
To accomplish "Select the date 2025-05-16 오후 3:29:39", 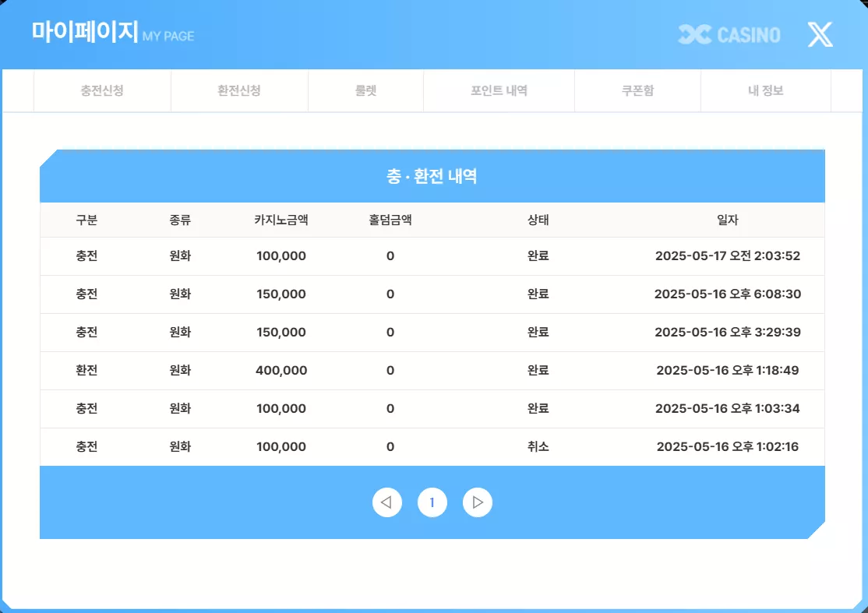I will (728, 333).
